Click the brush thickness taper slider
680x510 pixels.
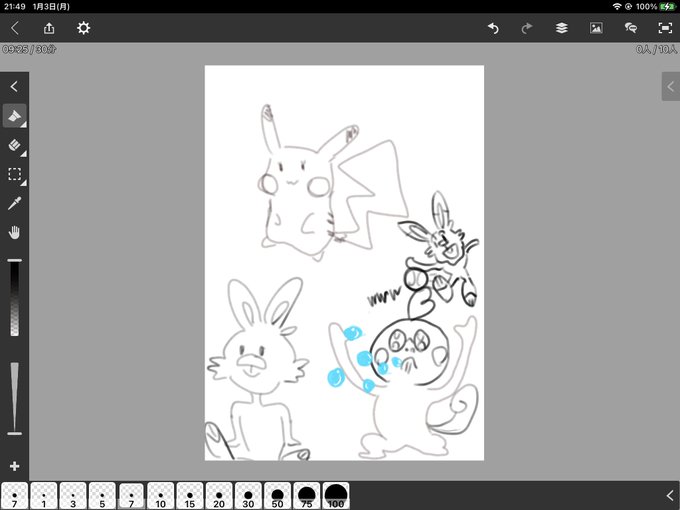pyautogui.click(x=14, y=398)
